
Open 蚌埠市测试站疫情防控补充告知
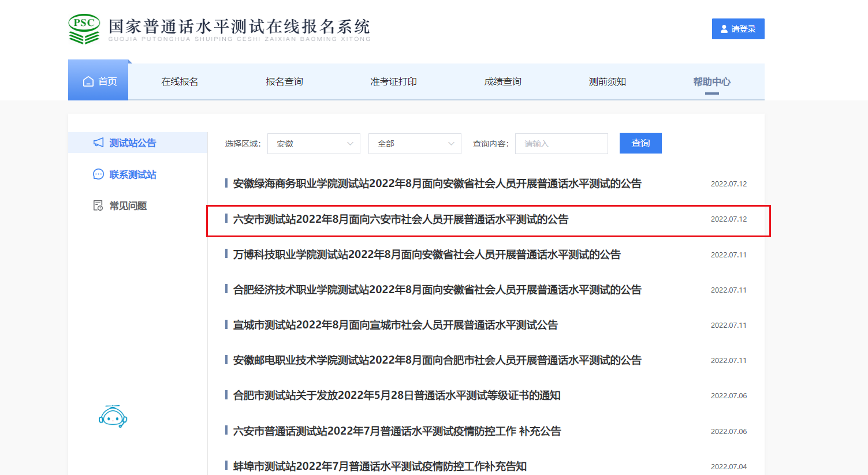(x=380, y=466)
